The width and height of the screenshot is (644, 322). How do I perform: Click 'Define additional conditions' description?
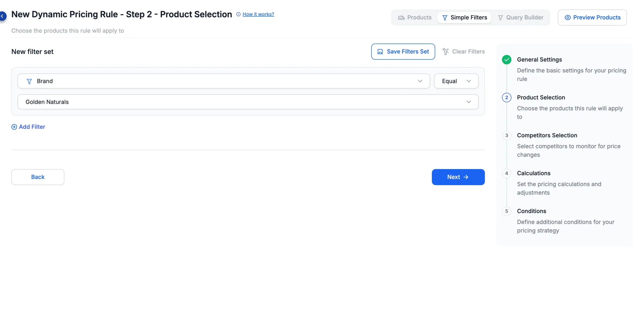click(x=566, y=226)
